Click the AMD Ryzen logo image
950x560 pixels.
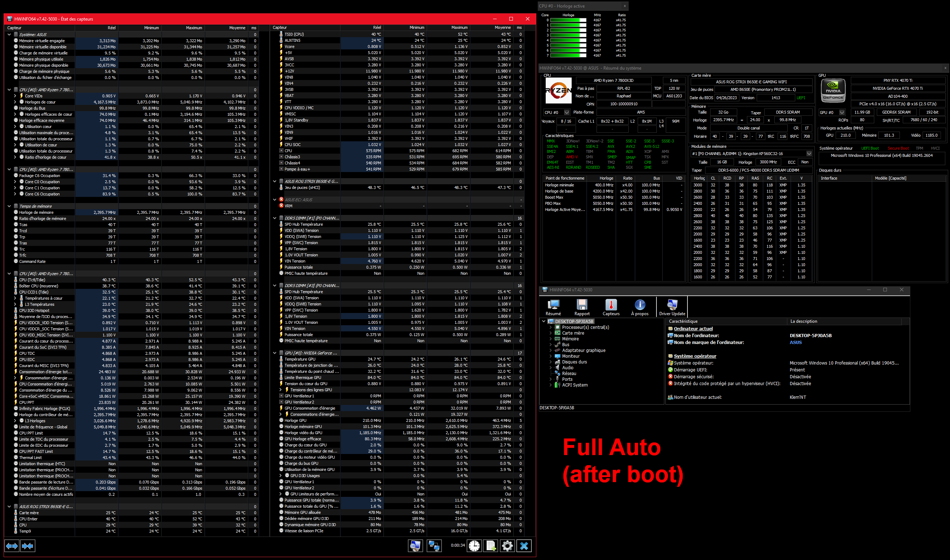pyautogui.click(x=558, y=91)
